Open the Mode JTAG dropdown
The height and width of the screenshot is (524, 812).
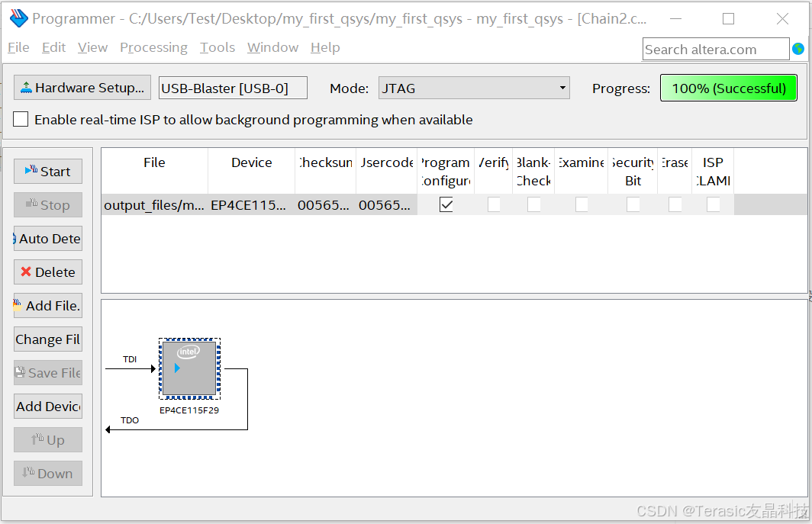(x=474, y=88)
